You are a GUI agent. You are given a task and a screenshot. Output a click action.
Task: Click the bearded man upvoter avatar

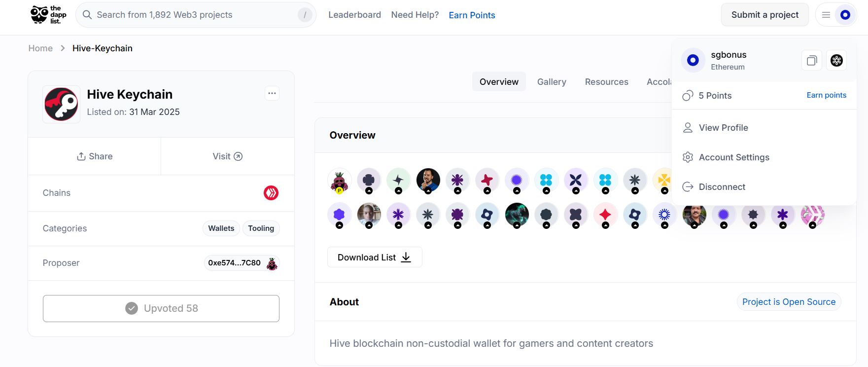(428, 180)
